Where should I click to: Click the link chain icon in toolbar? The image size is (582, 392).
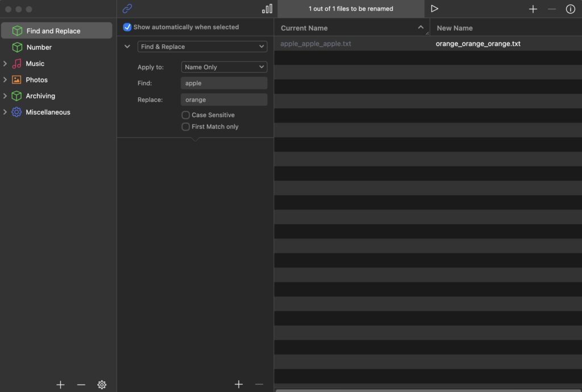pos(127,9)
